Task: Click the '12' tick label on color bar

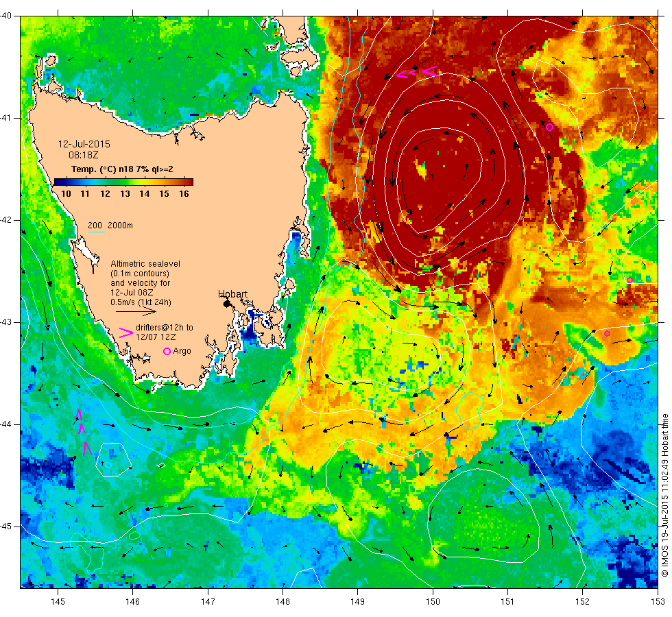Action: click(105, 193)
